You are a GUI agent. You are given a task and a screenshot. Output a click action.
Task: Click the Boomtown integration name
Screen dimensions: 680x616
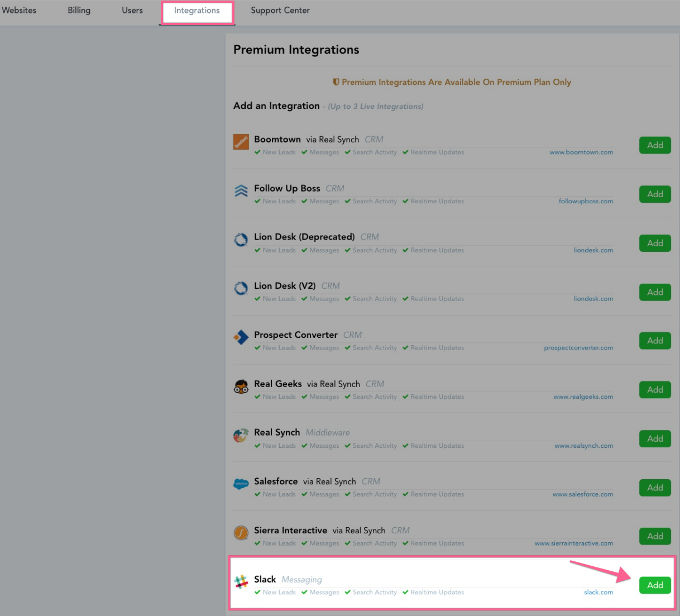tap(277, 140)
